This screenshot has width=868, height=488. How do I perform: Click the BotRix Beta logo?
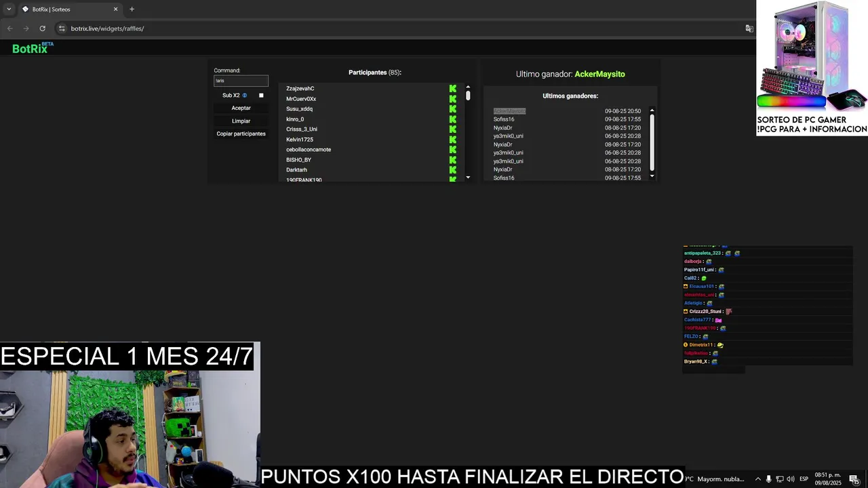tap(33, 48)
